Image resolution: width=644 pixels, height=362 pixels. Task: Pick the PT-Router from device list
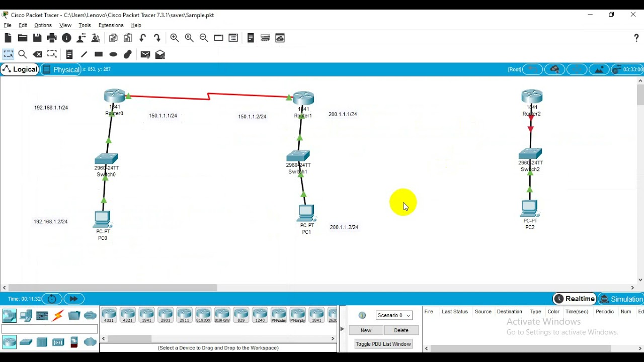click(x=279, y=315)
